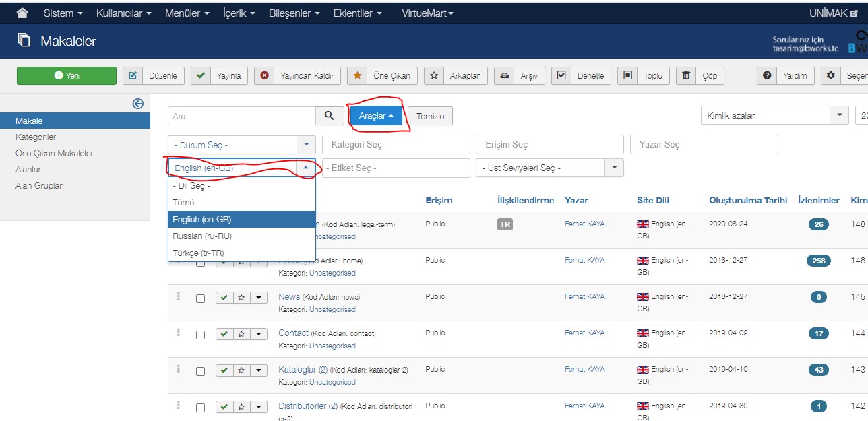868x421 pixels.
Task: Click the search magnifier icon
Action: point(329,116)
